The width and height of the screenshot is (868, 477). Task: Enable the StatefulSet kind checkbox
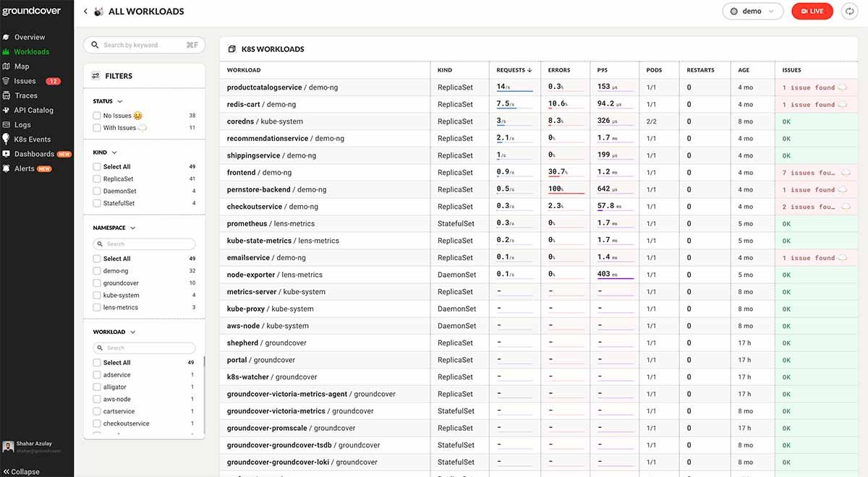click(x=97, y=204)
